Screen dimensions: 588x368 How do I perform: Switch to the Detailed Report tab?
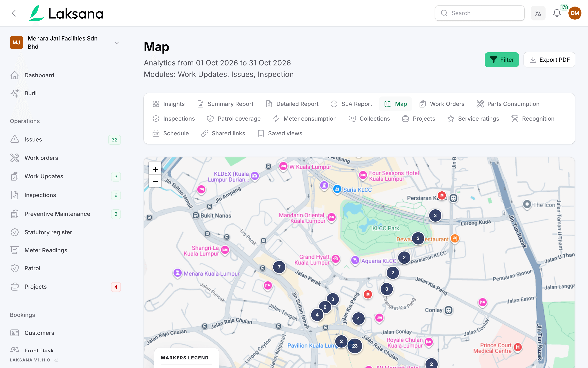[x=292, y=104]
